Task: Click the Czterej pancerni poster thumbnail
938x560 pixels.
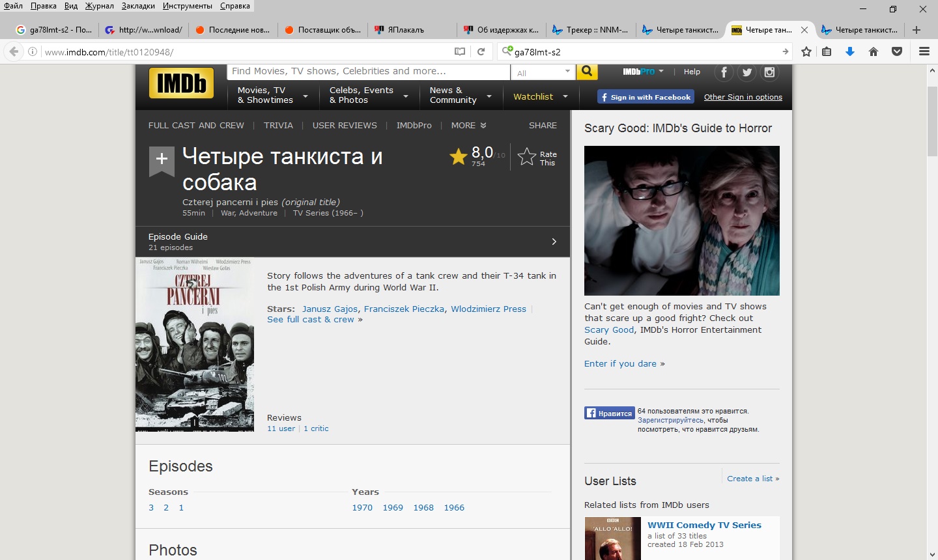Action: [x=195, y=344]
